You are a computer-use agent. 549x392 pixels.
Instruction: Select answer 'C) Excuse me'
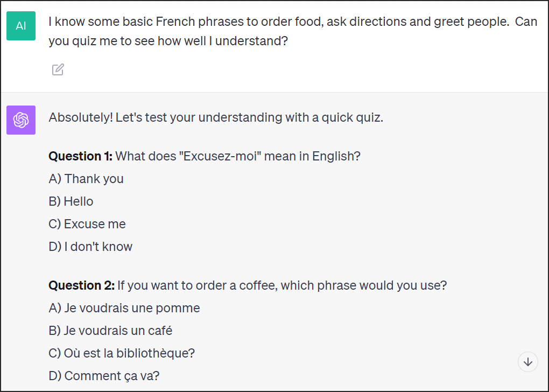87,224
